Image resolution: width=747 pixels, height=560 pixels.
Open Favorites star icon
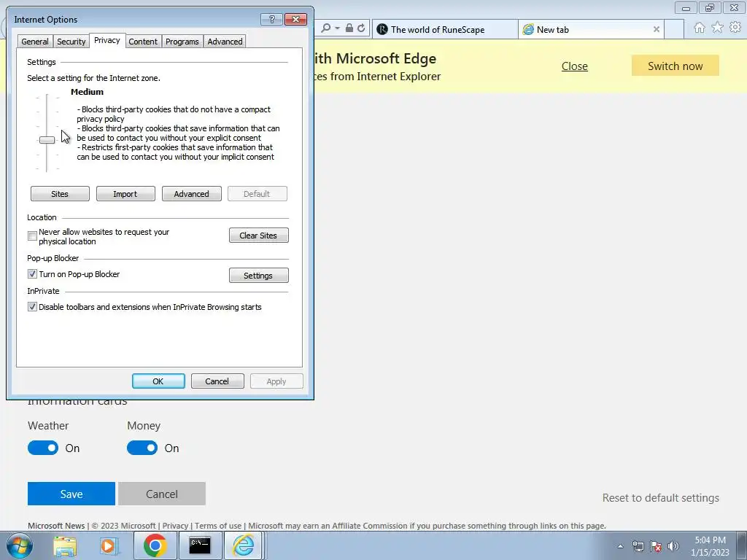pos(717,28)
